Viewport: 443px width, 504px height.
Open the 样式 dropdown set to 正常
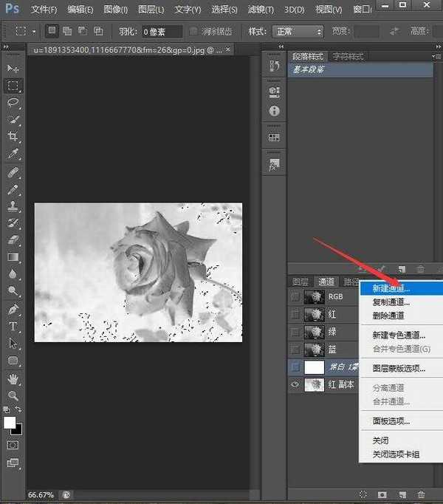pyautogui.click(x=298, y=32)
